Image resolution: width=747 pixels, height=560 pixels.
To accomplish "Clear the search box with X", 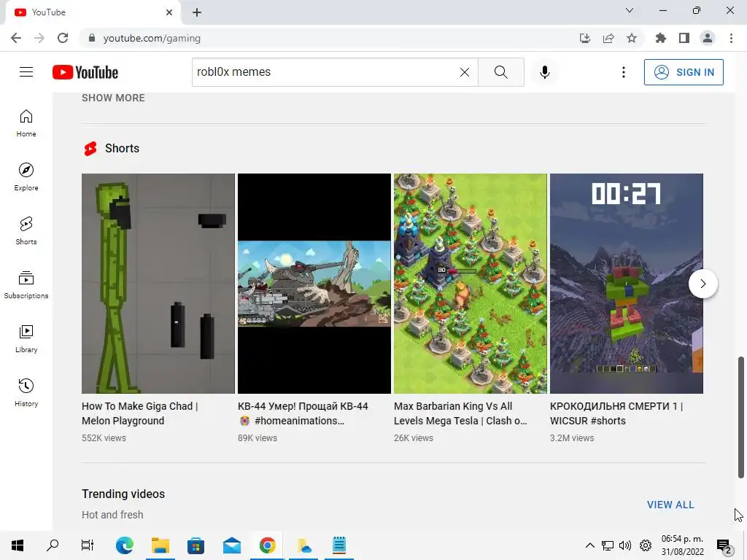I will (x=465, y=72).
